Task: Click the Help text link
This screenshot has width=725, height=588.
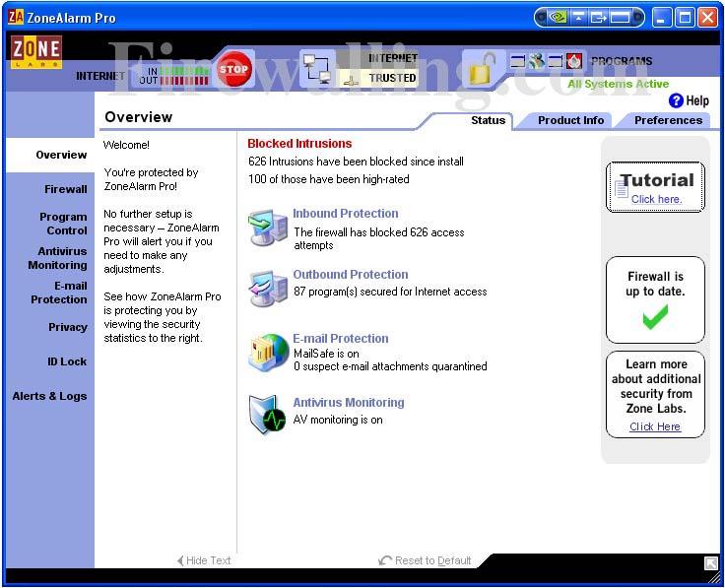Action: 697,100
